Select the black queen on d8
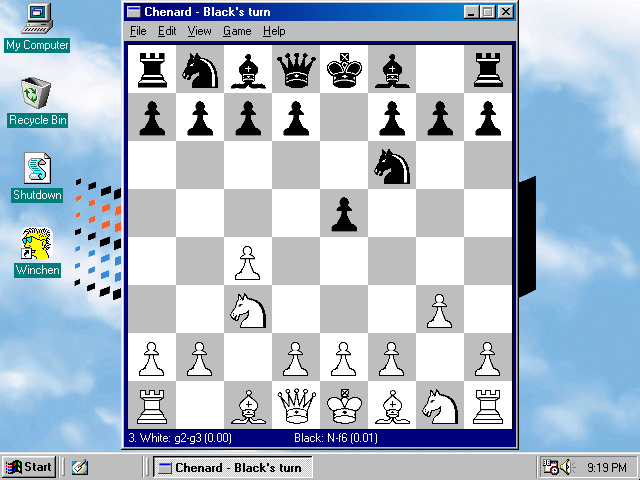The height and width of the screenshot is (480, 640). click(296, 70)
